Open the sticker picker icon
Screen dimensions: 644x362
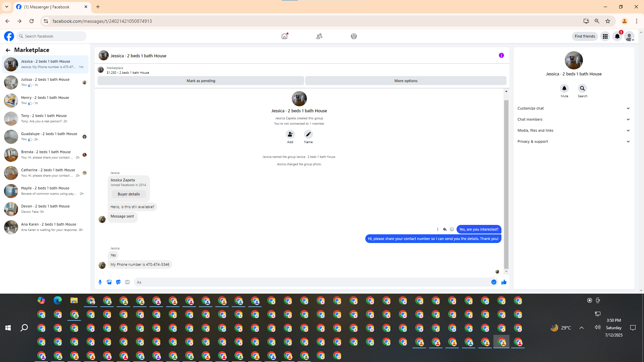[118, 282]
